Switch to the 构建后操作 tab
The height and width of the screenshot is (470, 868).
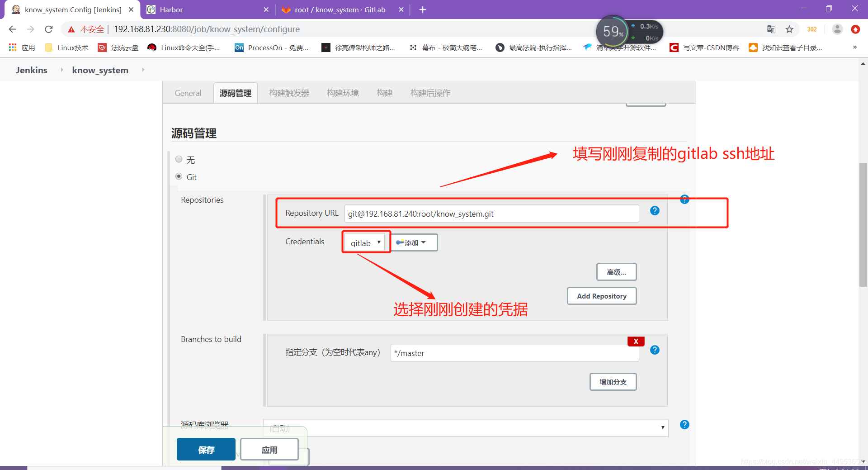[430, 93]
